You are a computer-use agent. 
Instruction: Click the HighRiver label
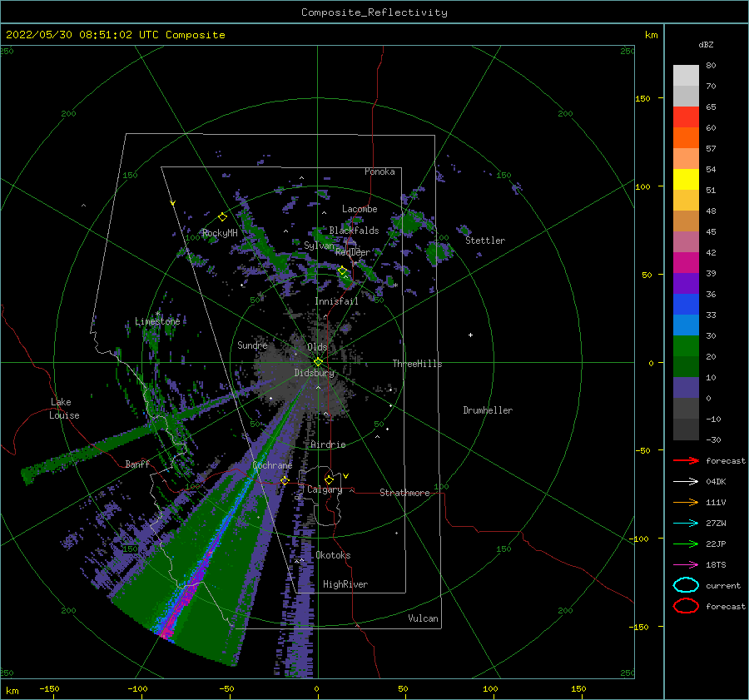point(345,584)
